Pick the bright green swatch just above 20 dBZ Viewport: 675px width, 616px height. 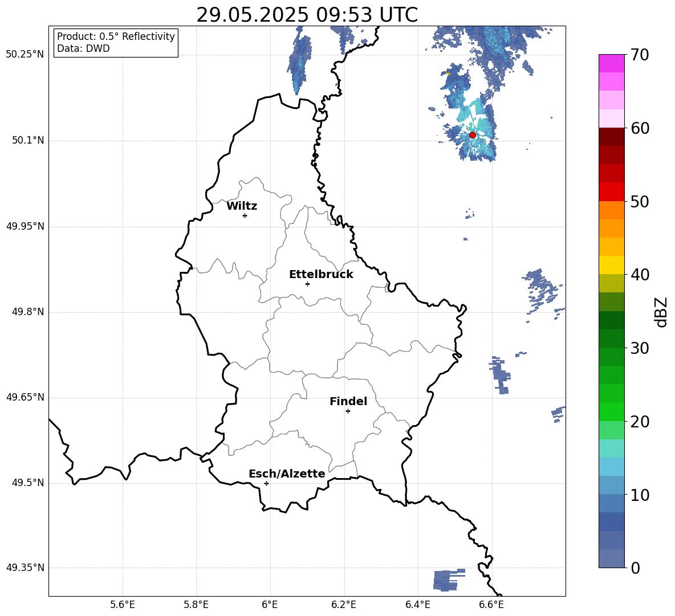[x=612, y=411]
